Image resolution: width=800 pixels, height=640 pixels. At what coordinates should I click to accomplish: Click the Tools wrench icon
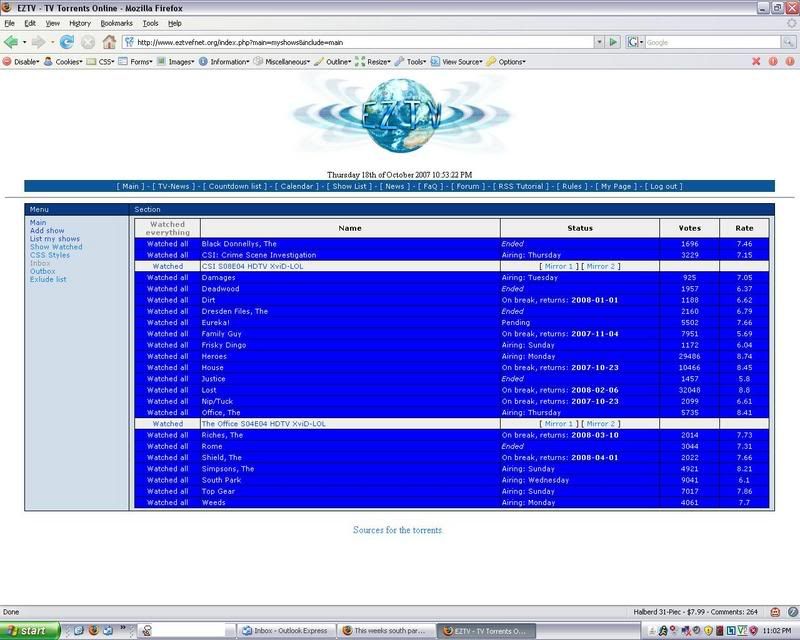pos(399,62)
